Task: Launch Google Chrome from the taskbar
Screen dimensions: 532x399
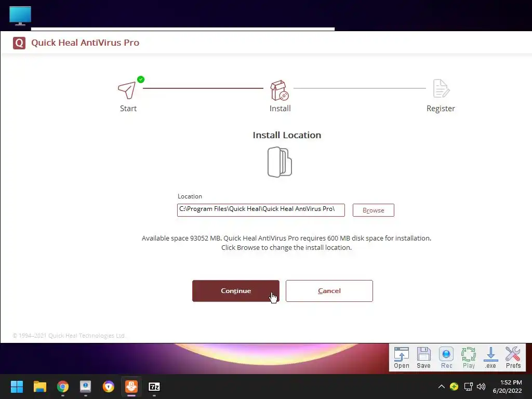Action: pyautogui.click(x=63, y=387)
